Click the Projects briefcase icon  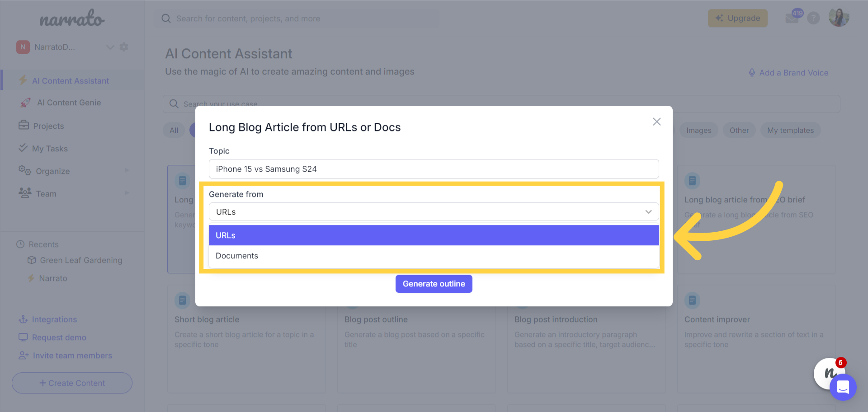tap(24, 125)
